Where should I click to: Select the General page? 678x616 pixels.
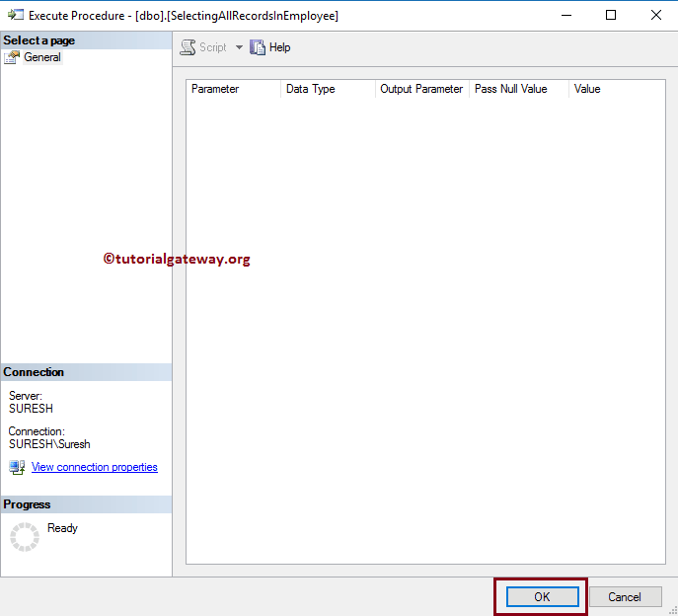[x=41, y=57]
